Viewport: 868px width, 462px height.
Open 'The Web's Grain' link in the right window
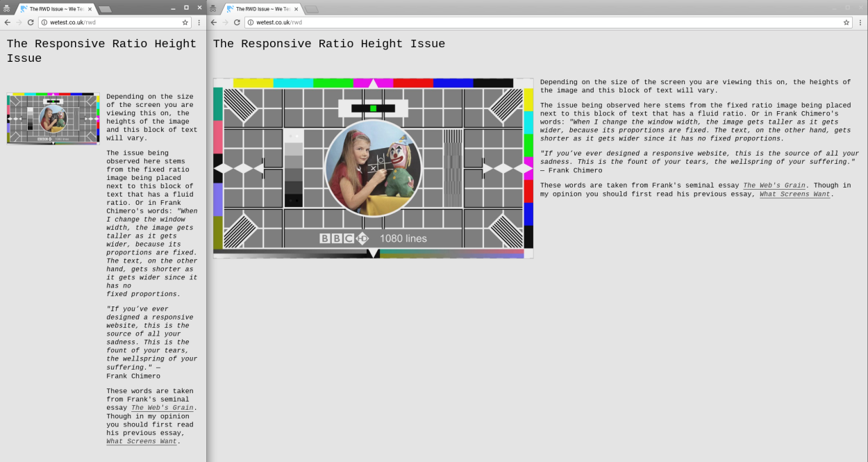pos(773,185)
